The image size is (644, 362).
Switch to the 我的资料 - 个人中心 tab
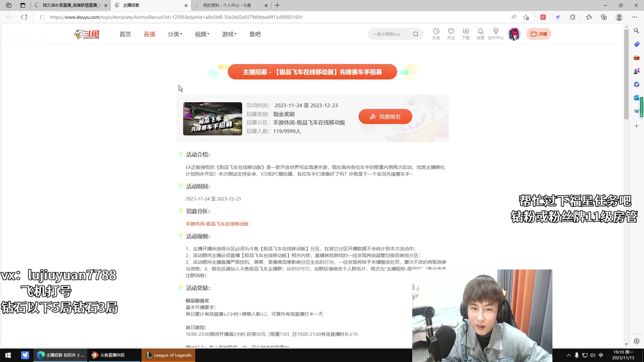coord(231,5)
